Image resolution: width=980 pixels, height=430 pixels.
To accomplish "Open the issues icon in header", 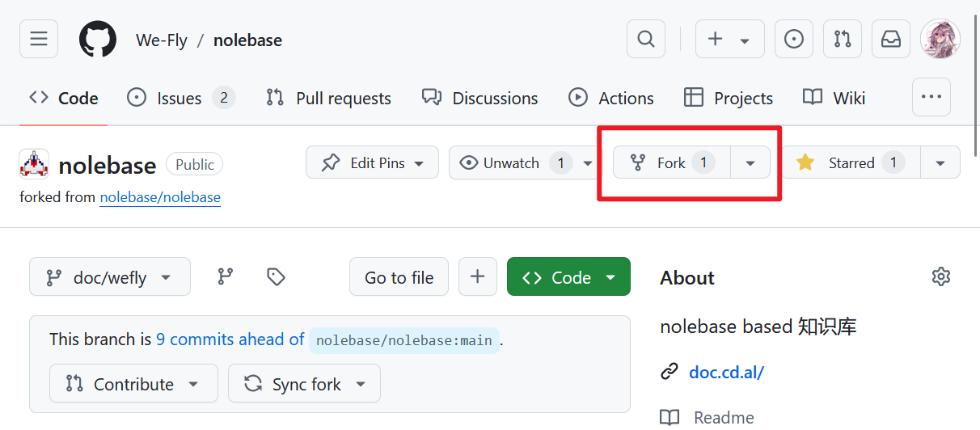I will click(x=794, y=40).
